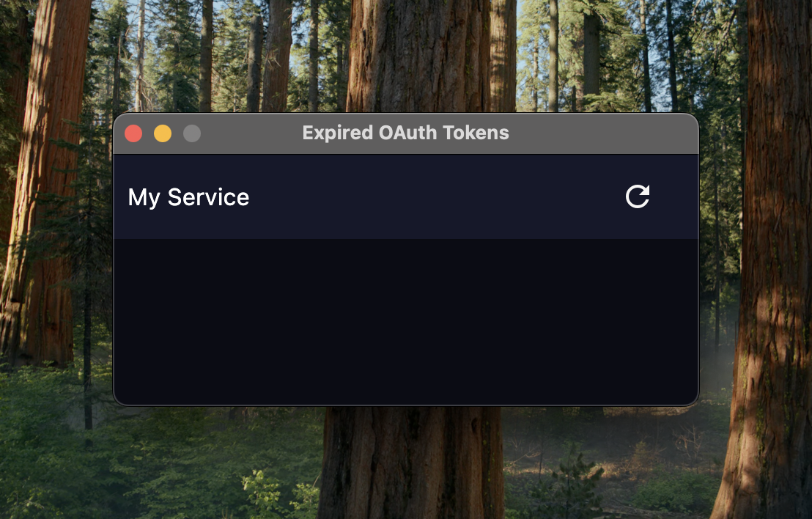Focus the My Service list entry
The width and height of the screenshot is (812, 519).
(x=406, y=197)
